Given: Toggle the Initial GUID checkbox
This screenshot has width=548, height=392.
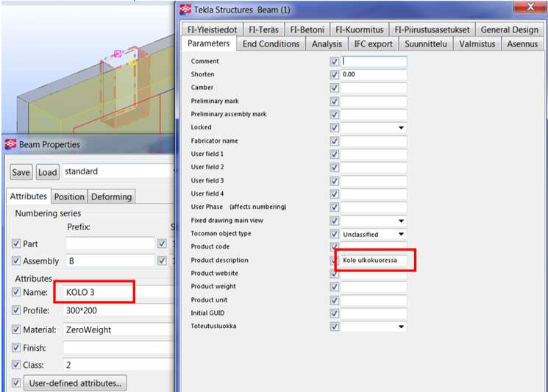Looking at the screenshot, I should tap(335, 313).
